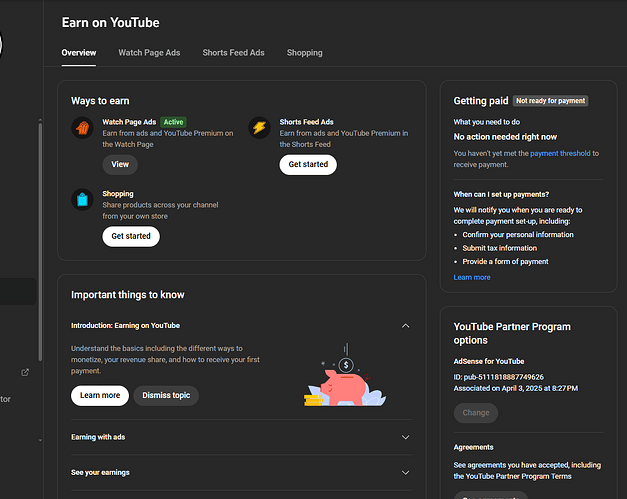The height and width of the screenshot is (499, 627).
Task: Click the Change AdSense button
Action: coord(476,413)
